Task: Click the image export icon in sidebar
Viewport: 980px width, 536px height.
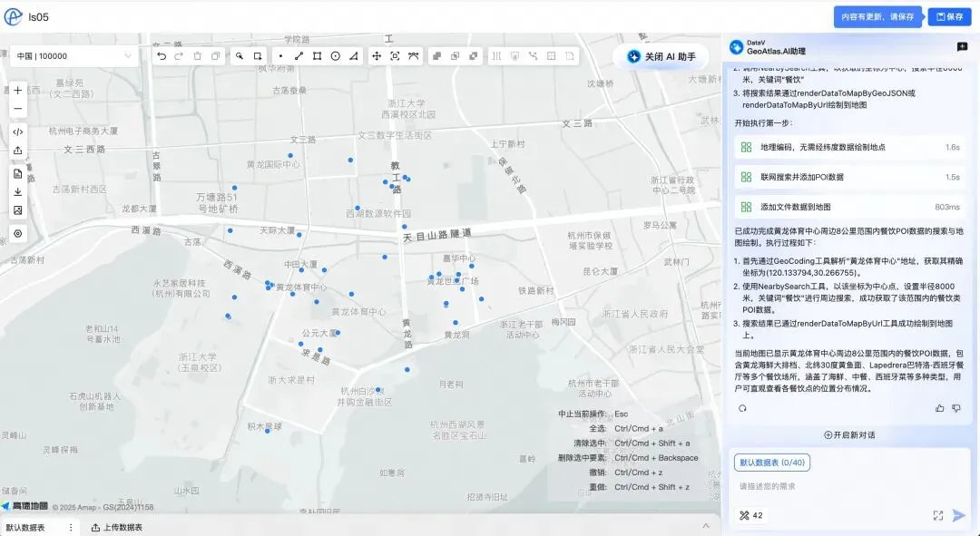Action: [17, 210]
